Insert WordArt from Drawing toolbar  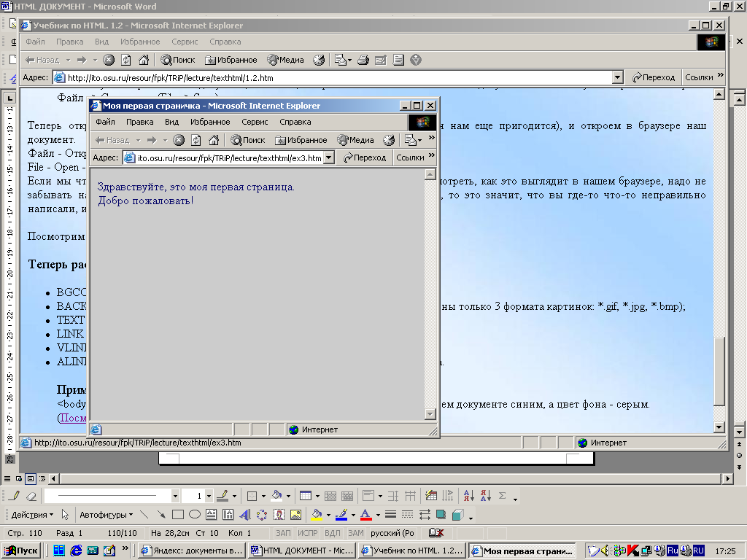[245, 515]
